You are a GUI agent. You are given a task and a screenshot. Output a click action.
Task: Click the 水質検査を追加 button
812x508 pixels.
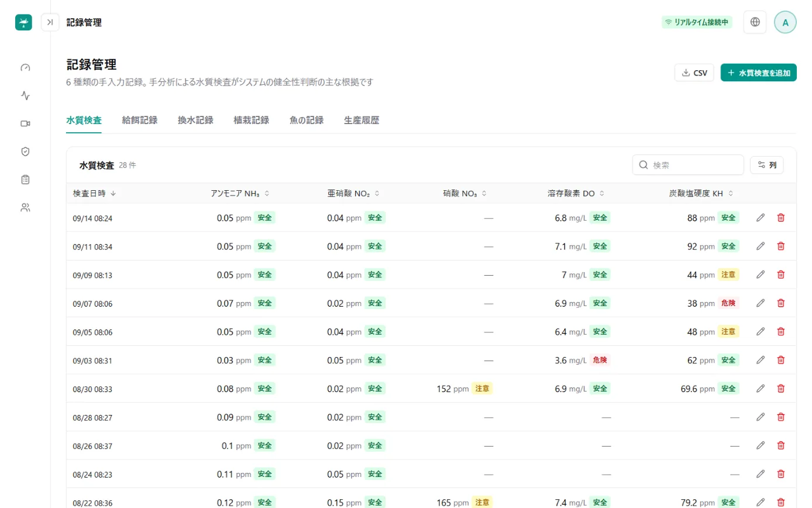tap(758, 73)
